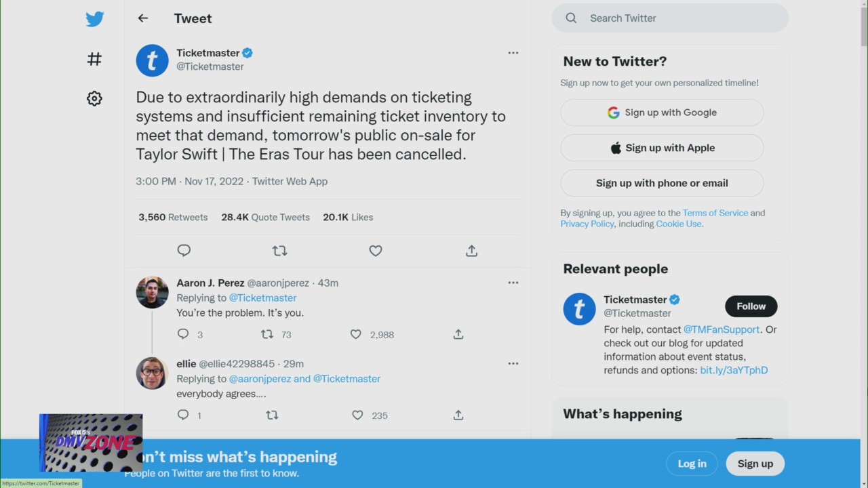Share the tweet via the share icon
868x488 pixels.
tap(471, 251)
